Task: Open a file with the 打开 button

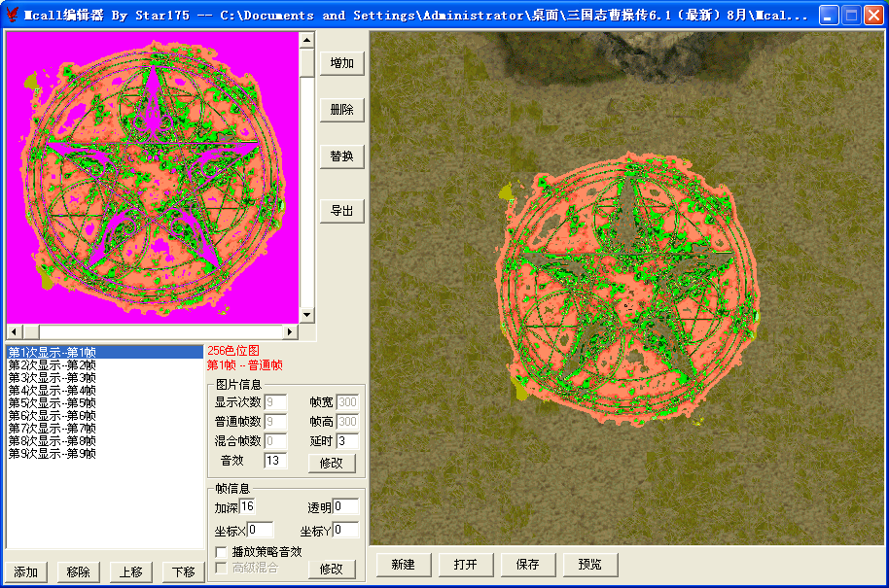Action: (466, 565)
